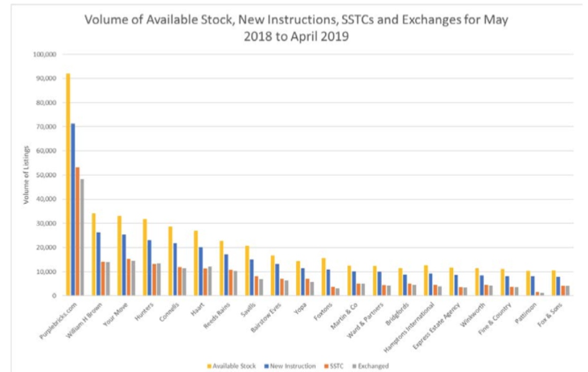The height and width of the screenshot is (372, 588).
Task: Click the "Volume of Listings" axis title
Action: click(x=25, y=175)
